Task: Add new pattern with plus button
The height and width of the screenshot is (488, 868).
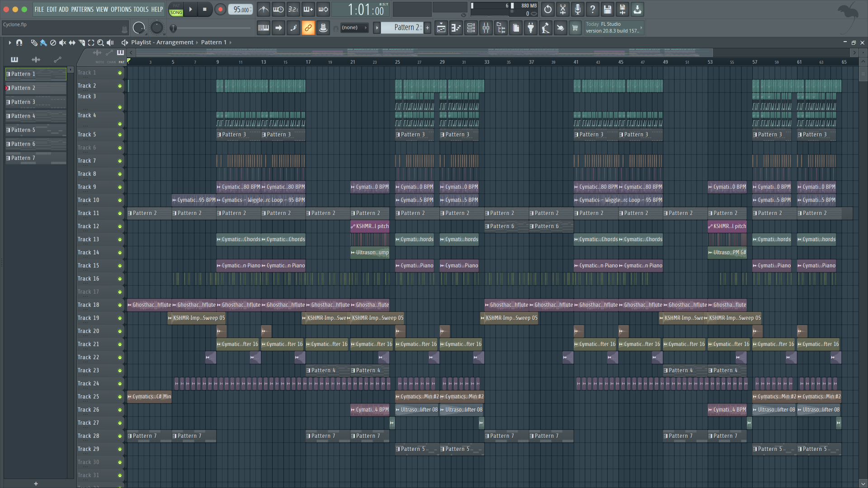Action: 427,28
